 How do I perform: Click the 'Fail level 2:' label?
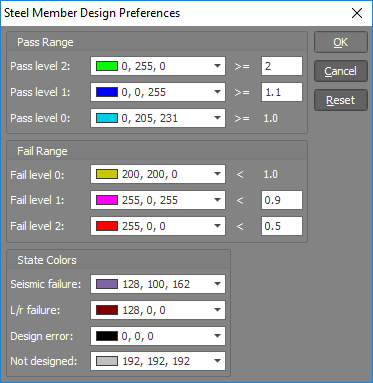point(37,226)
